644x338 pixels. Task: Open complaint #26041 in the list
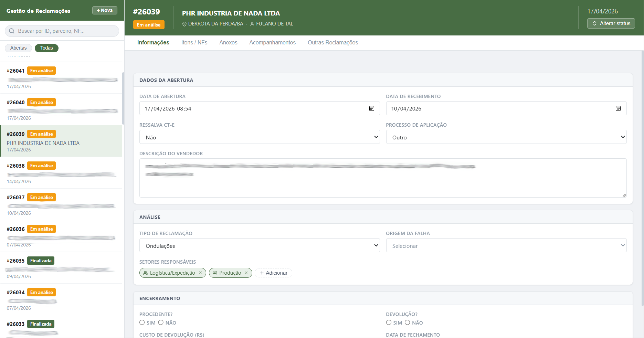[x=61, y=78]
